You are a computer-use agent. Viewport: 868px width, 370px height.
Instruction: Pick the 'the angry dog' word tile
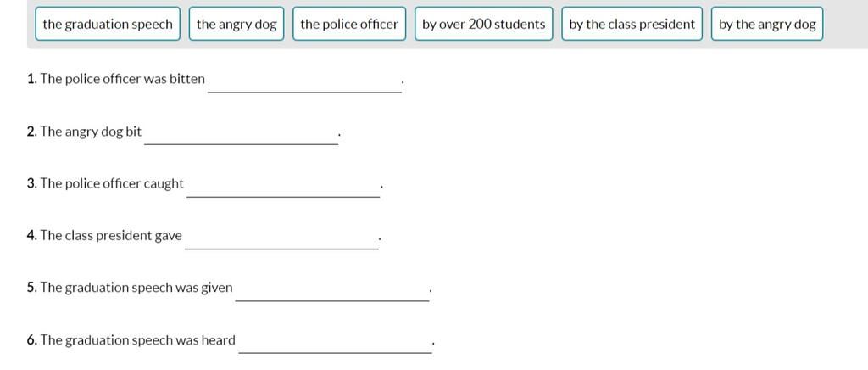click(236, 24)
